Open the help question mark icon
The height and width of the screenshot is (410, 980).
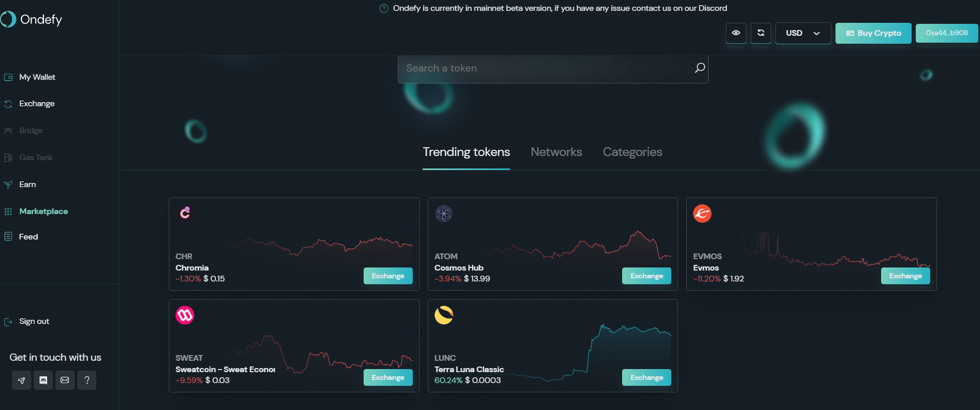(x=87, y=380)
